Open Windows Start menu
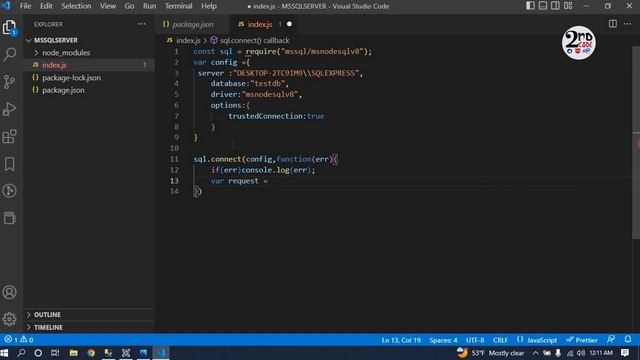 pos(4,353)
